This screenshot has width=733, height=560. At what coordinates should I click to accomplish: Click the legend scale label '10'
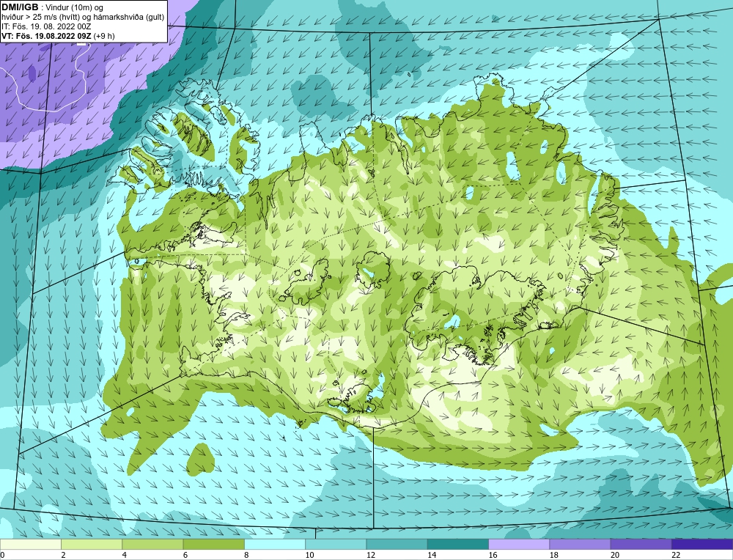pos(309,555)
